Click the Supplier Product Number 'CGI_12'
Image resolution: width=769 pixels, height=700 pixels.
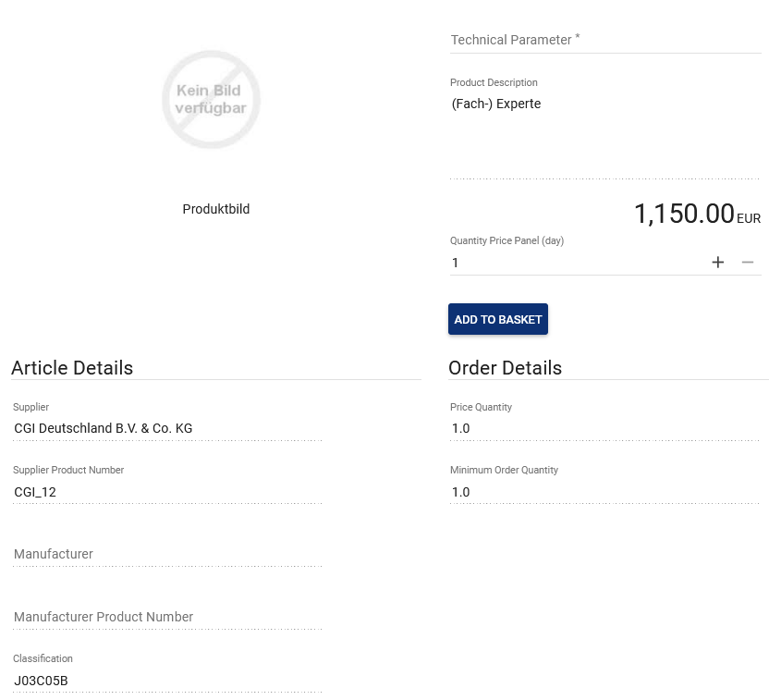35,492
